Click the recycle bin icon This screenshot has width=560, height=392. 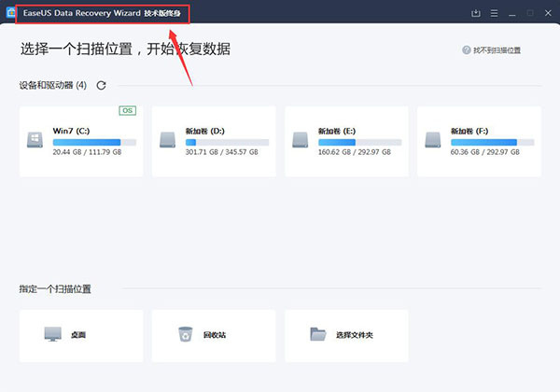[x=186, y=334]
